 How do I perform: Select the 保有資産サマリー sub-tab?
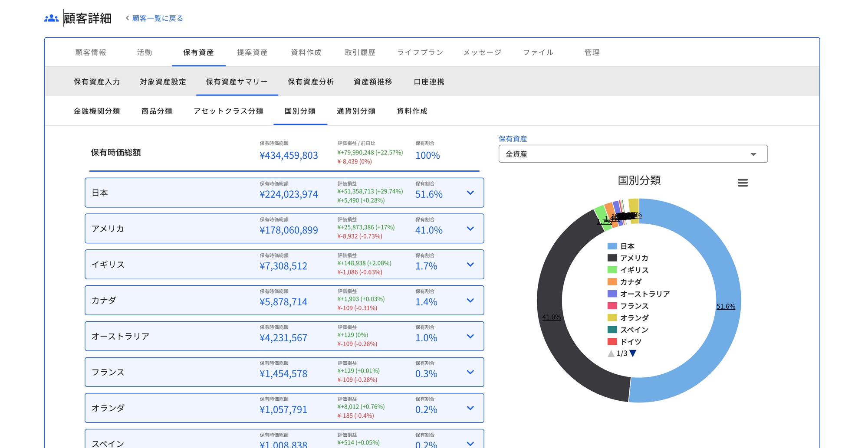(237, 82)
